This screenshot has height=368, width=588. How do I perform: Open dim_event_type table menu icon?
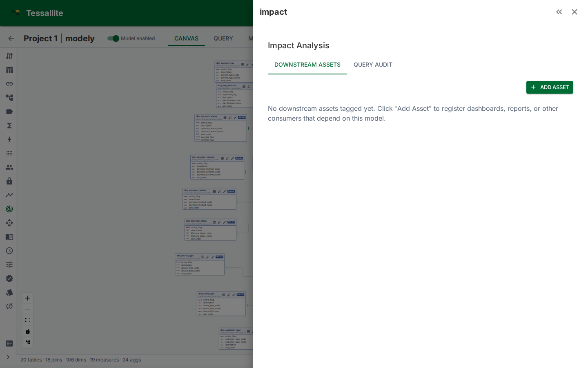(x=224, y=295)
